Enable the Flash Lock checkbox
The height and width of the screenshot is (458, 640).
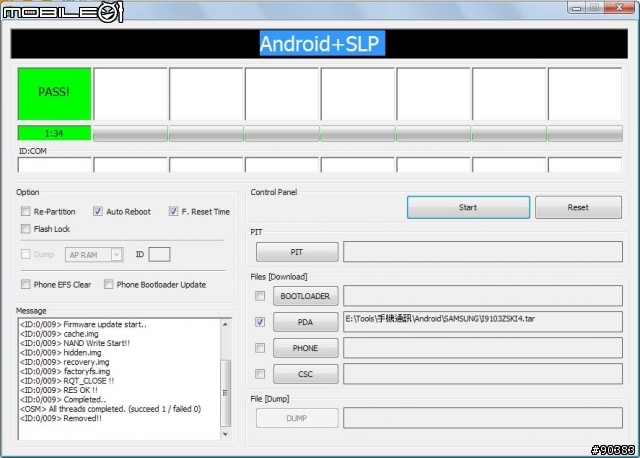point(26,229)
